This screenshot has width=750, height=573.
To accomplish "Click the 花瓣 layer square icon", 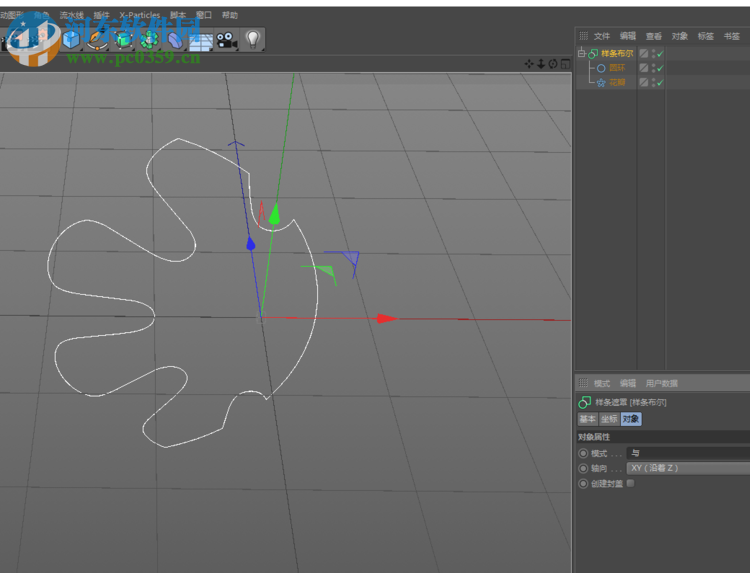I will (644, 82).
